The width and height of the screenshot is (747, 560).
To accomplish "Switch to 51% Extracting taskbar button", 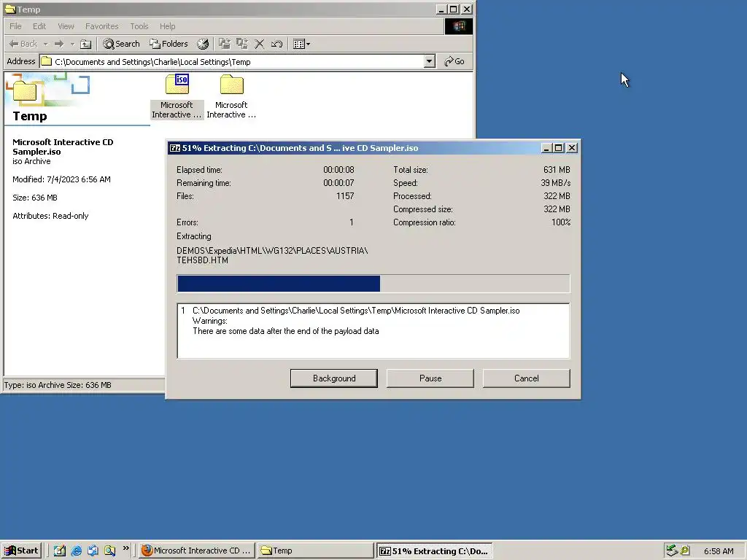I will pos(435,551).
